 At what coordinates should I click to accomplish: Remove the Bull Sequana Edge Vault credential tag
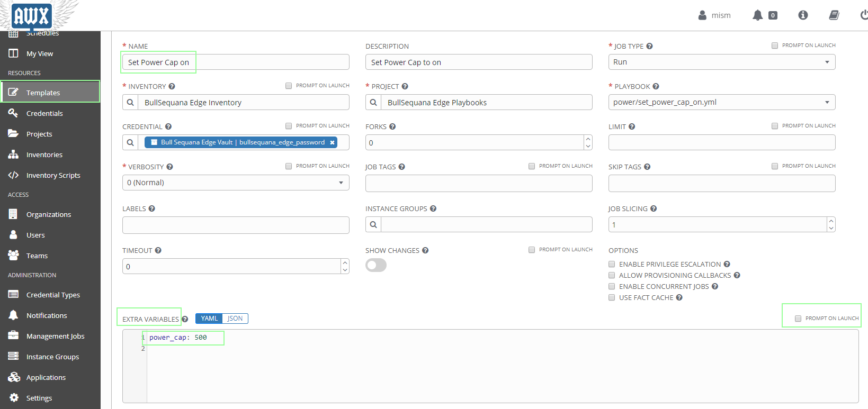pos(332,142)
